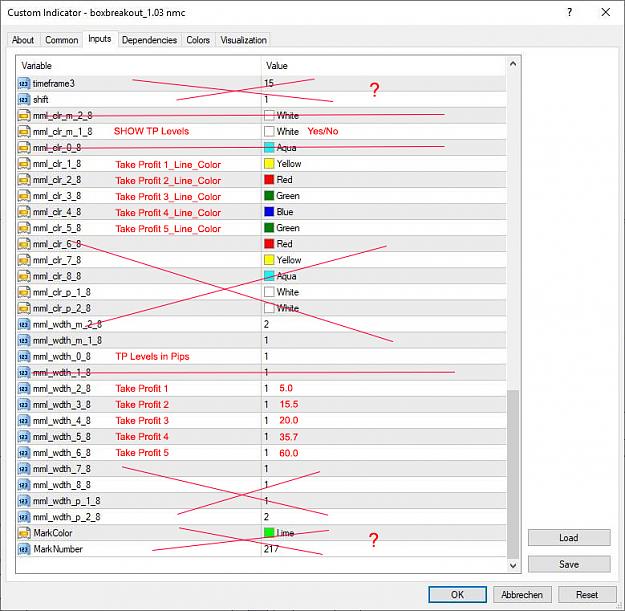Click scrollbar up arrow of inputs list
The width and height of the screenshot is (625, 611).
[x=513, y=64]
